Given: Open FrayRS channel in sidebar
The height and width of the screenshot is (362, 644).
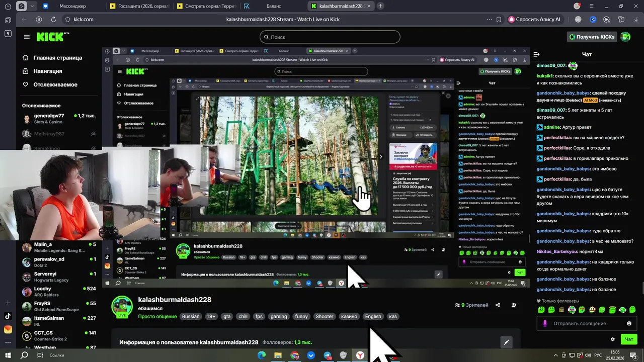Looking at the screenshot, I should click(59, 306).
